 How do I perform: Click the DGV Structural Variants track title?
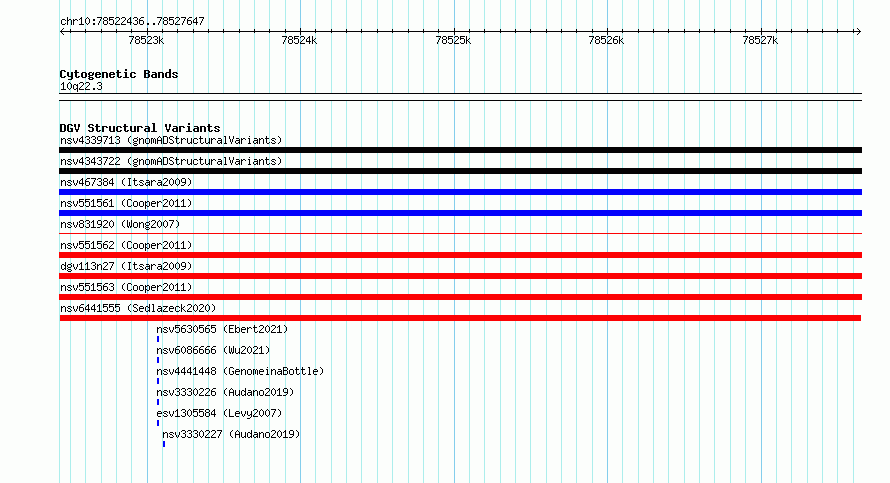coord(140,128)
